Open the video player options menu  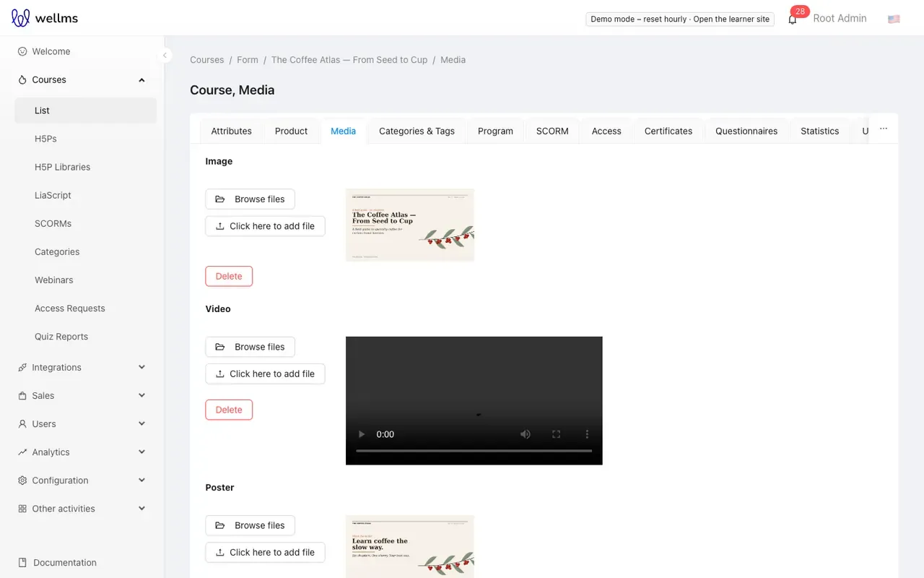pos(587,434)
